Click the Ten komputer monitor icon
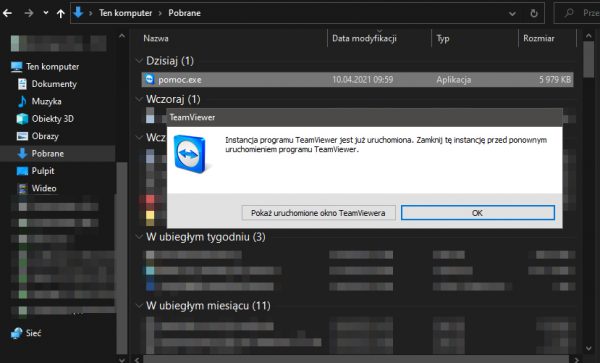The height and width of the screenshot is (363, 600). click(16, 67)
